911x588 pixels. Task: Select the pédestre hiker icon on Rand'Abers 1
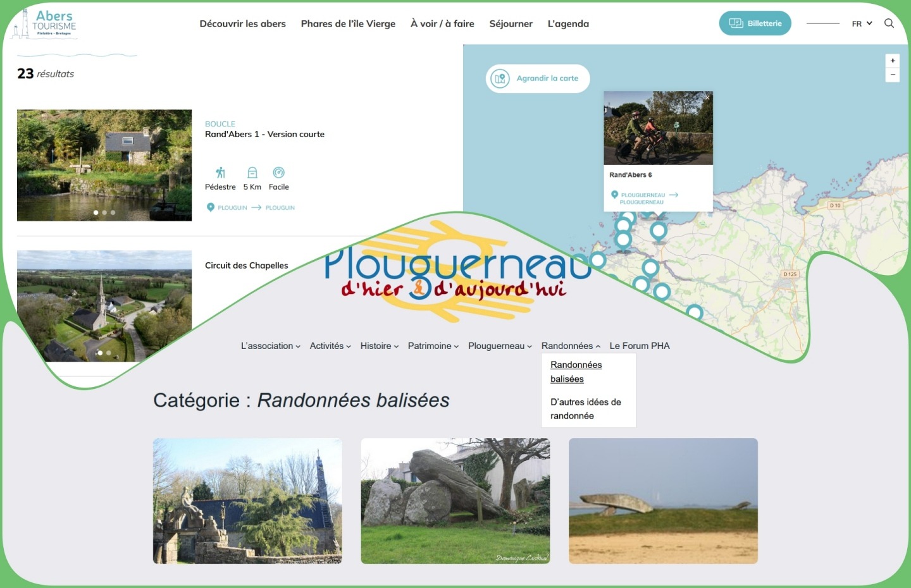pyautogui.click(x=220, y=171)
